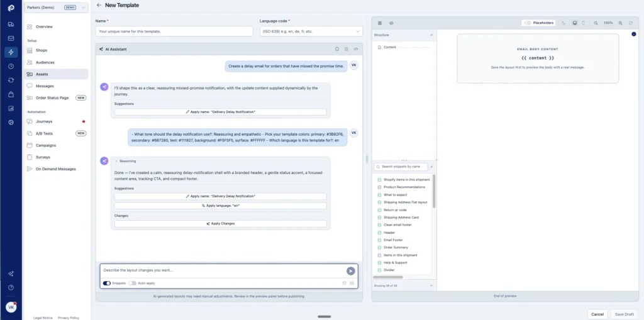Send the message with the round arrow button
Screen dimensions: 644x320
point(350,271)
